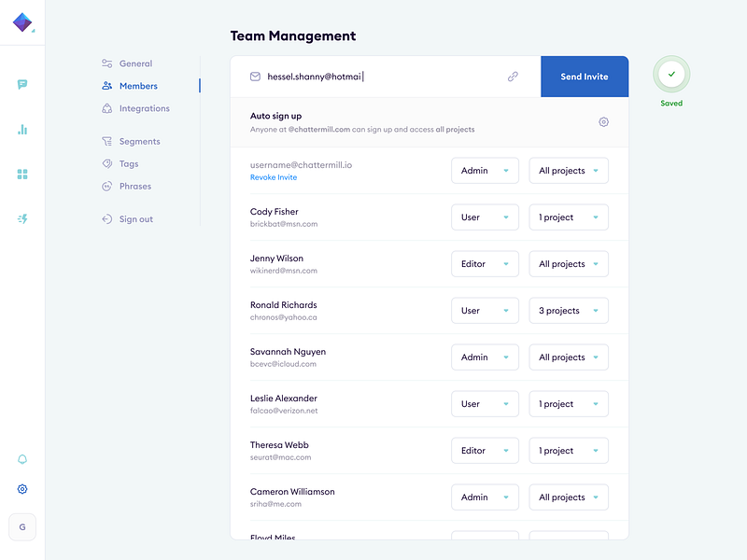The width and height of the screenshot is (747, 560).
Task: Click email chronos@yahoo.ca
Action: click(x=284, y=317)
